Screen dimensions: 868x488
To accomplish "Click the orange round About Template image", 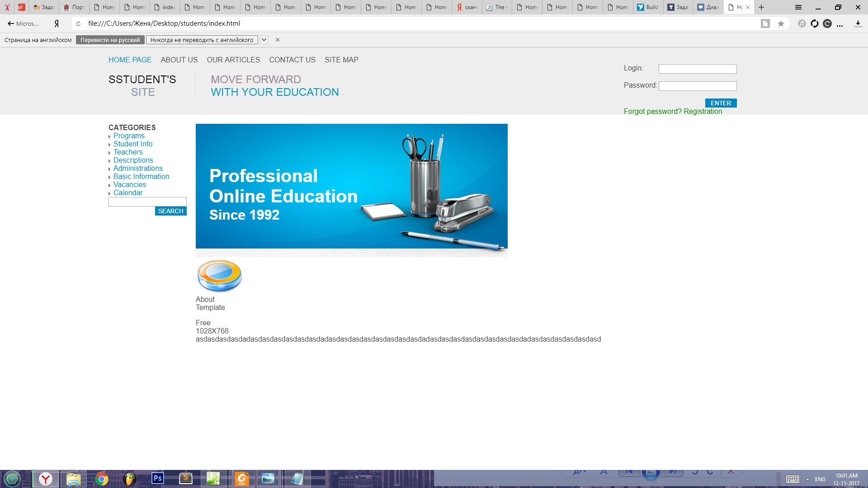I will [x=220, y=276].
